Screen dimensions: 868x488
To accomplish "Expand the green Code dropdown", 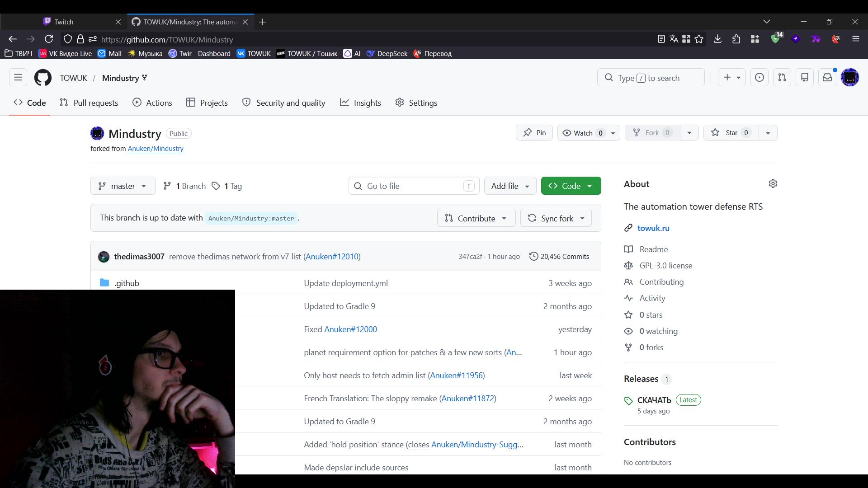I will (571, 186).
